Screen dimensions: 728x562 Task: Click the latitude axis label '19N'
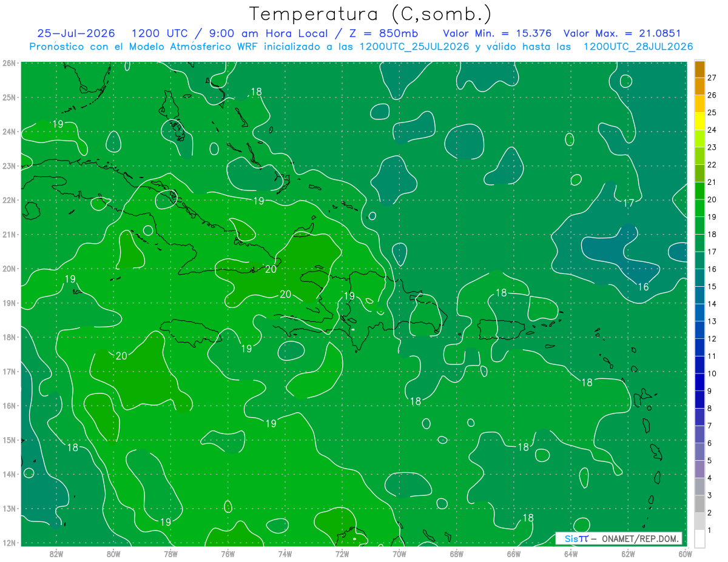point(9,303)
